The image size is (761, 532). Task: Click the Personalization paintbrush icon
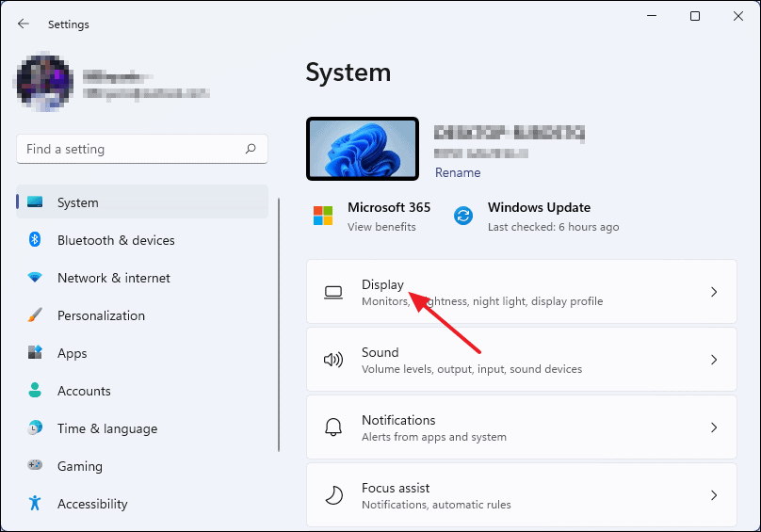point(35,315)
